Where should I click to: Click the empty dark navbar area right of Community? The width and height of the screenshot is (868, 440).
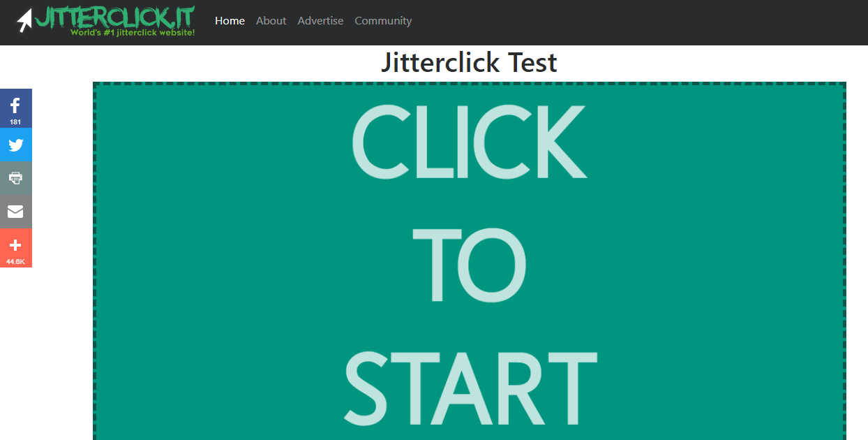pyautogui.click(x=628, y=22)
